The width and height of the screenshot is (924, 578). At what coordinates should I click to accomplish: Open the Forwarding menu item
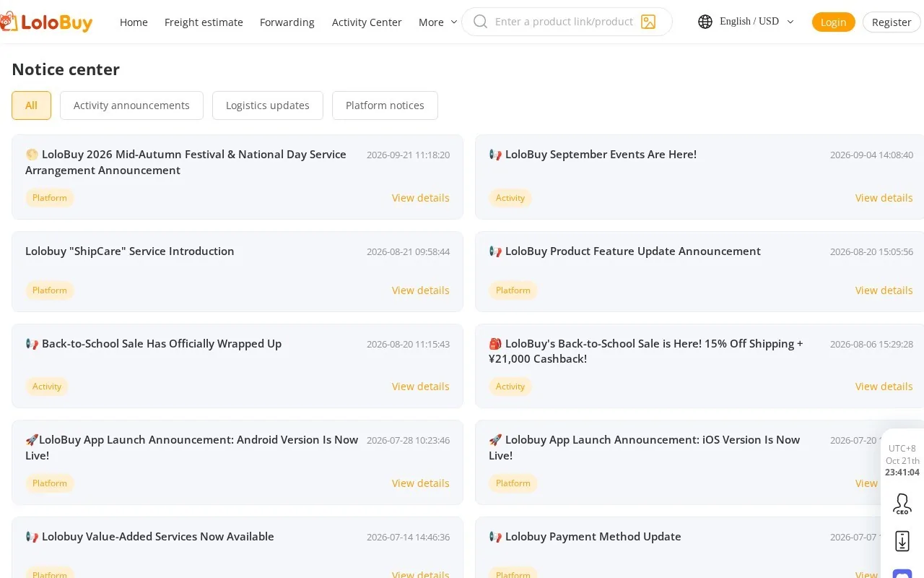click(287, 22)
